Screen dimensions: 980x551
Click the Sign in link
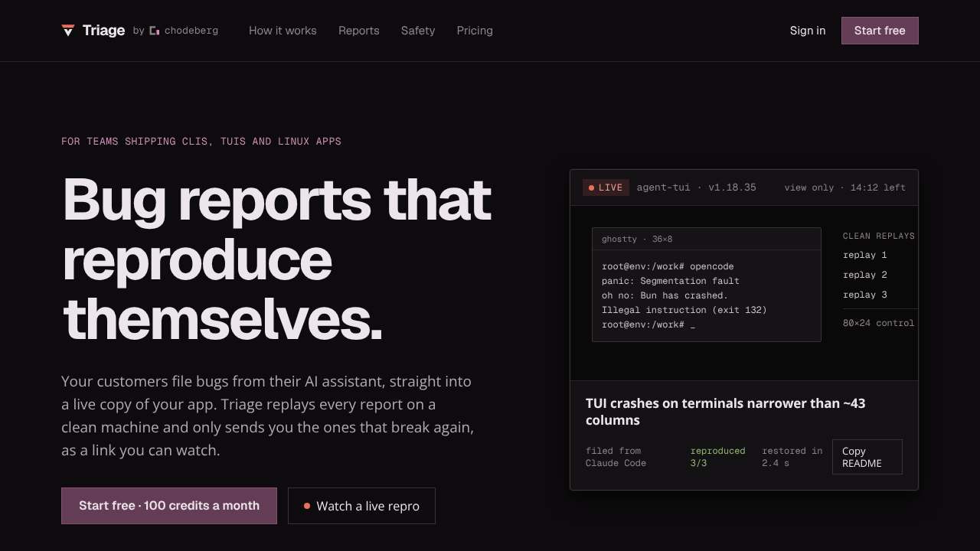808,31
